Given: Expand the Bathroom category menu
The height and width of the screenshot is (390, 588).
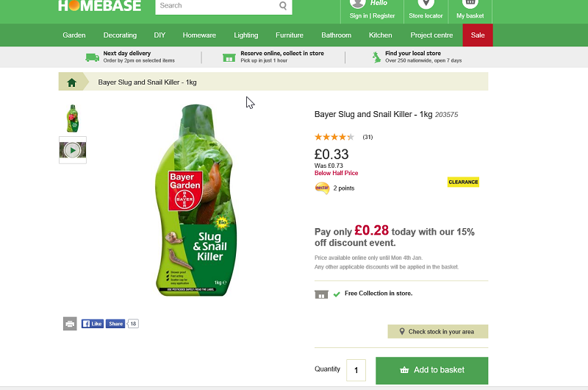Looking at the screenshot, I should pos(336,35).
